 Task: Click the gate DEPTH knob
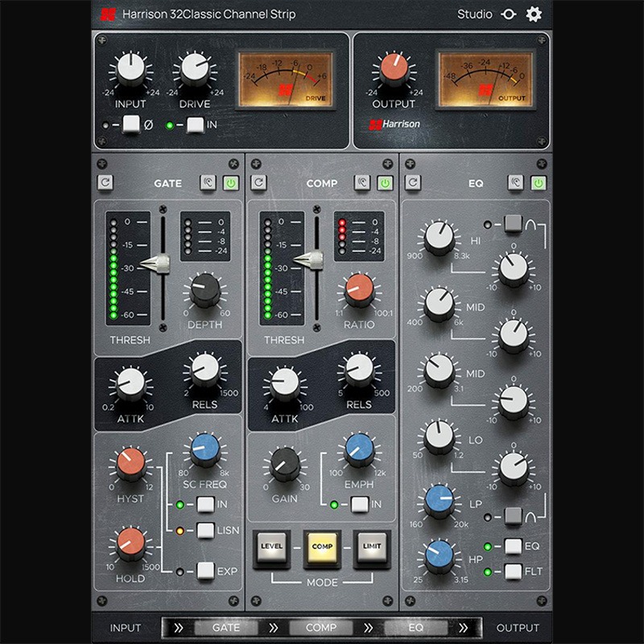tap(205, 289)
